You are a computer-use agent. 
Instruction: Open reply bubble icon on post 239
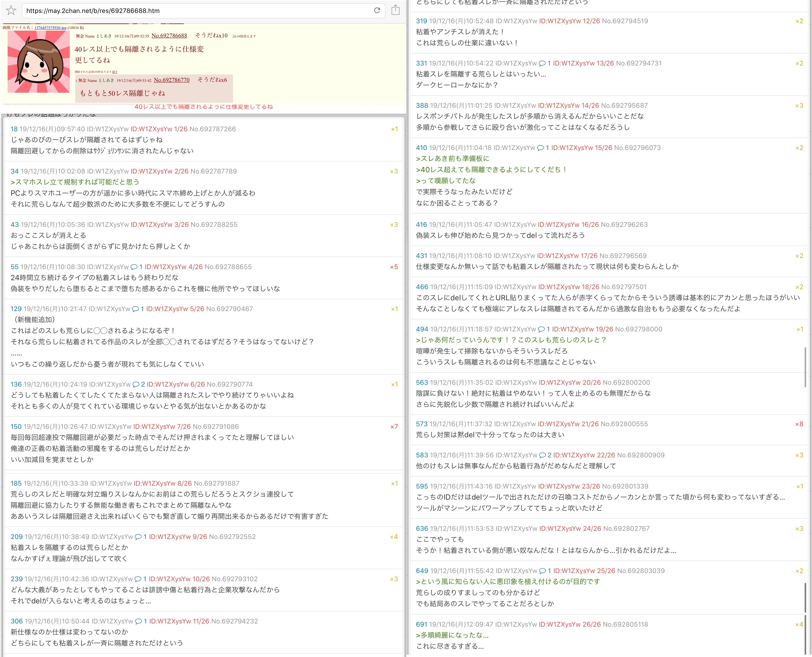point(138,579)
